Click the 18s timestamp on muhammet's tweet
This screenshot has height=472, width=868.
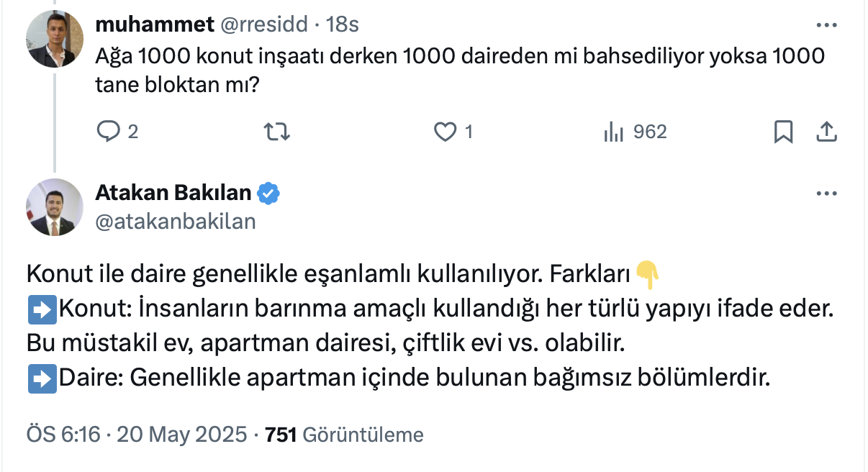click(343, 24)
